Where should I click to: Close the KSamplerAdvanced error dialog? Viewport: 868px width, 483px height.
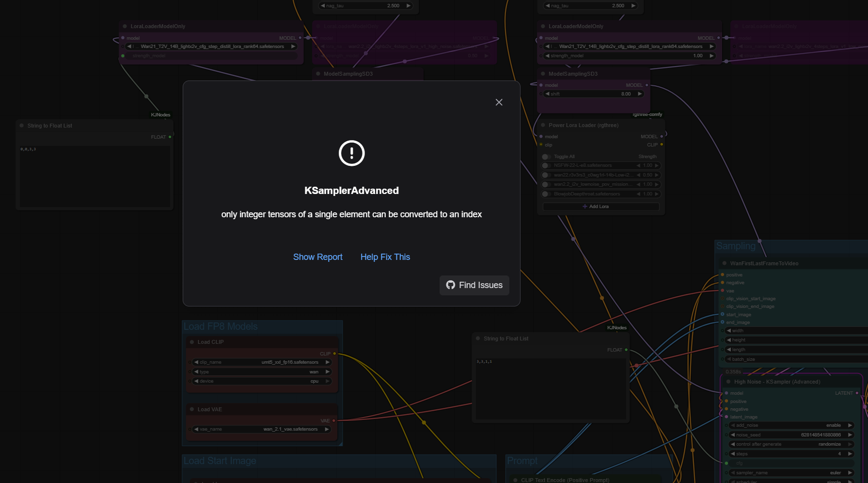click(x=499, y=102)
